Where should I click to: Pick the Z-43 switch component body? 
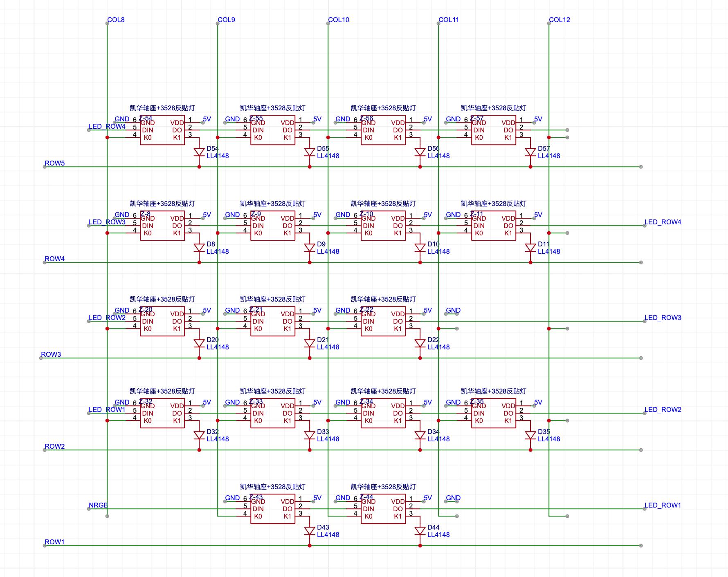click(x=273, y=509)
